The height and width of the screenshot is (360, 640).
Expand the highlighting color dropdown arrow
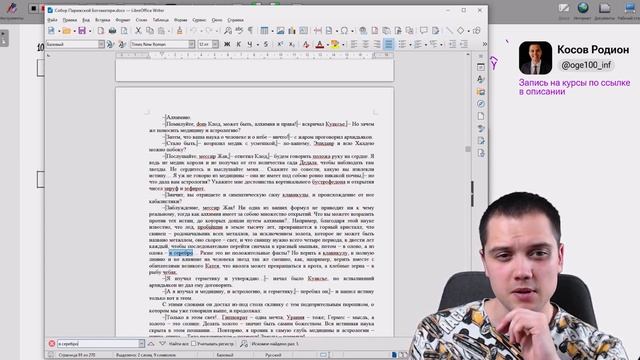pos(343,44)
